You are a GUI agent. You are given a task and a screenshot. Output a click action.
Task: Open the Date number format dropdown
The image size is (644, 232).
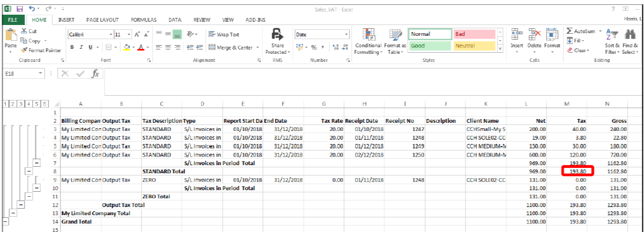(347, 35)
